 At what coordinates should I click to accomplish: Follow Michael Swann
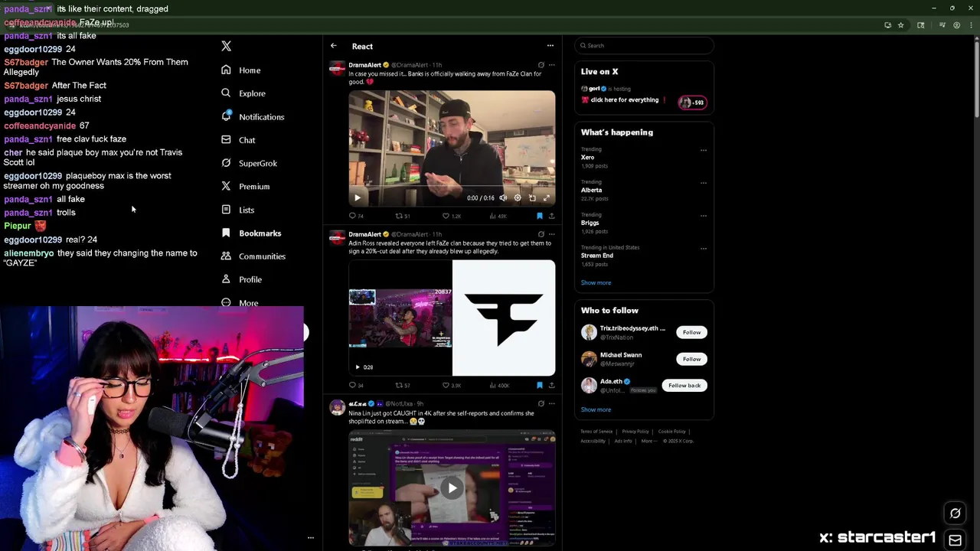tap(691, 359)
